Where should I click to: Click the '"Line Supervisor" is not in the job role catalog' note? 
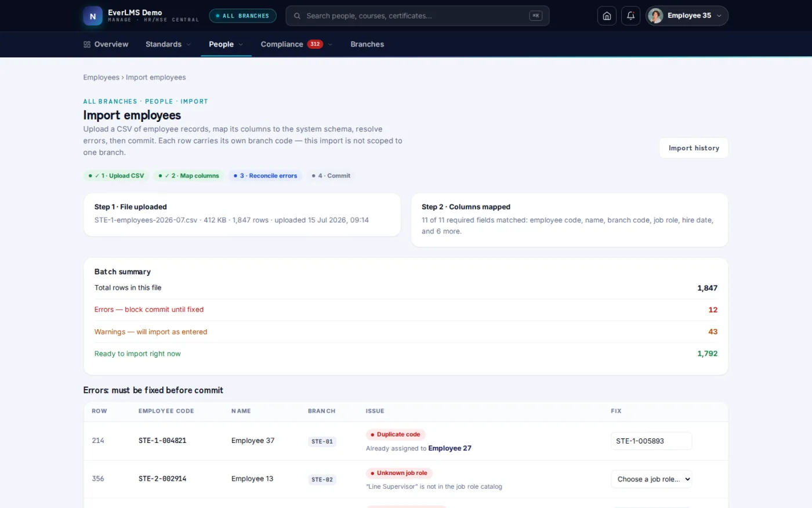click(434, 487)
